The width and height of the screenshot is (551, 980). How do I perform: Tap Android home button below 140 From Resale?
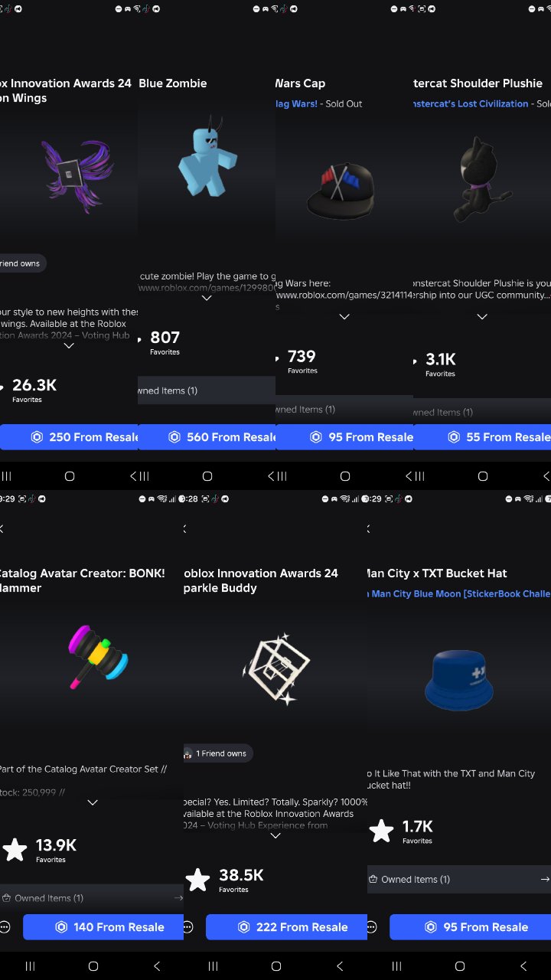[x=93, y=966]
